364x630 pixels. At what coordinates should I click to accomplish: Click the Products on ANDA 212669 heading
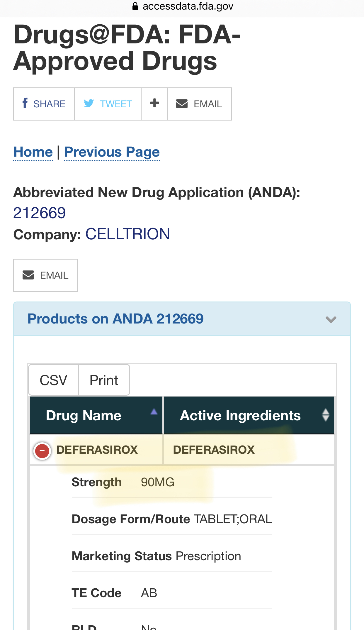point(115,319)
